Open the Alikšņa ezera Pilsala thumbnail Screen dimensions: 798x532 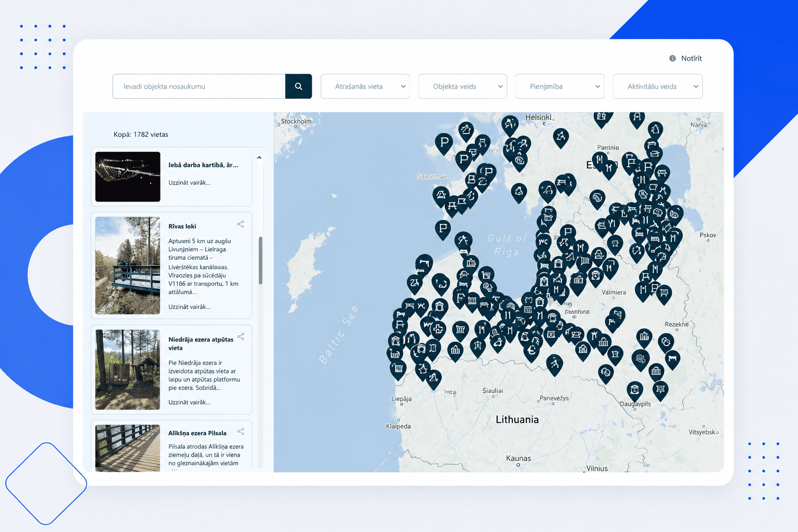point(128,448)
